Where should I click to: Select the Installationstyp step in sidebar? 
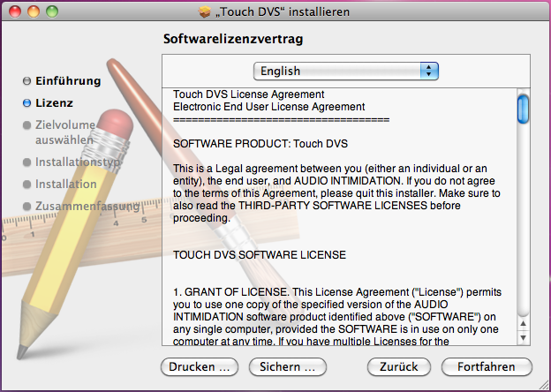point(77,162)
